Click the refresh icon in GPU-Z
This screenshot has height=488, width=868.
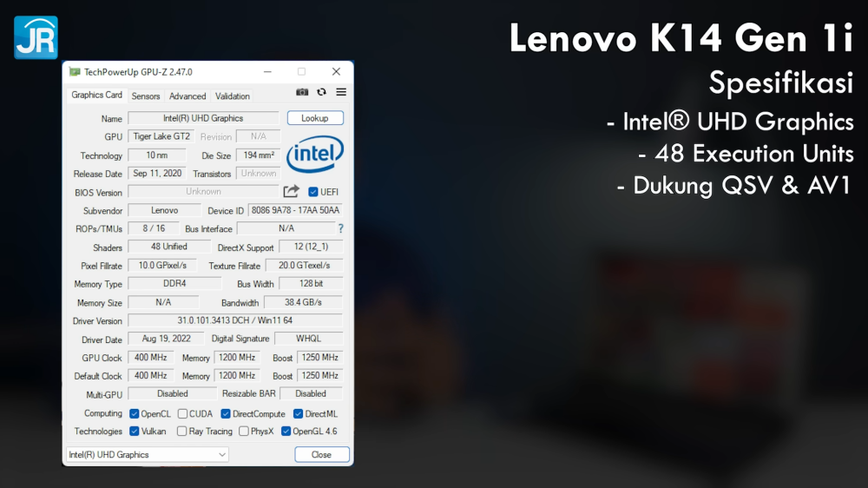coord(322,92)
